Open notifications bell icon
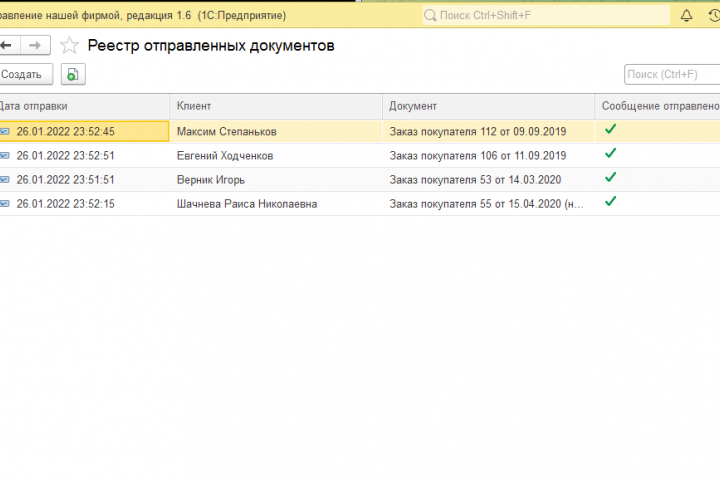 point(686,16)
